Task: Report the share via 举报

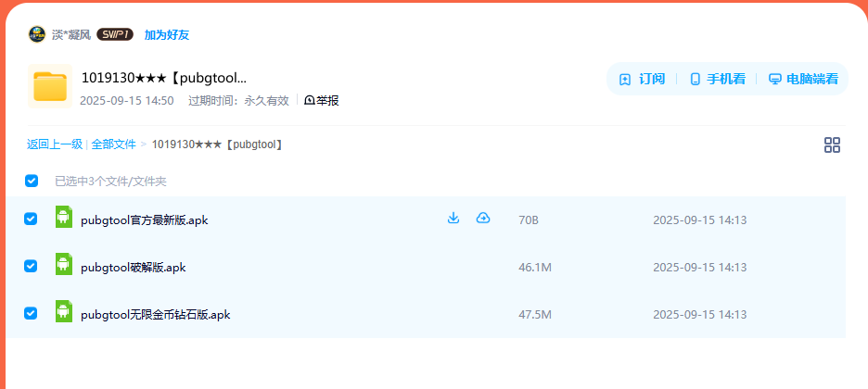Action: pos(322,101)
